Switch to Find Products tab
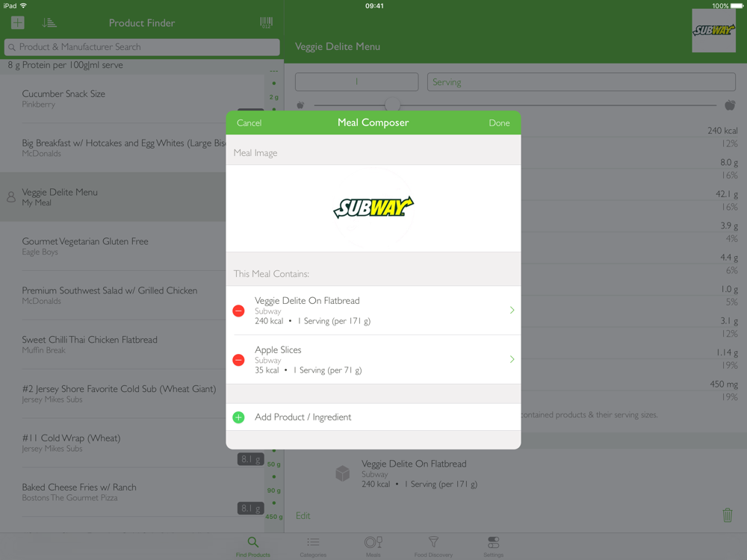This screenshot has width=747, height=560. point(253,547)
